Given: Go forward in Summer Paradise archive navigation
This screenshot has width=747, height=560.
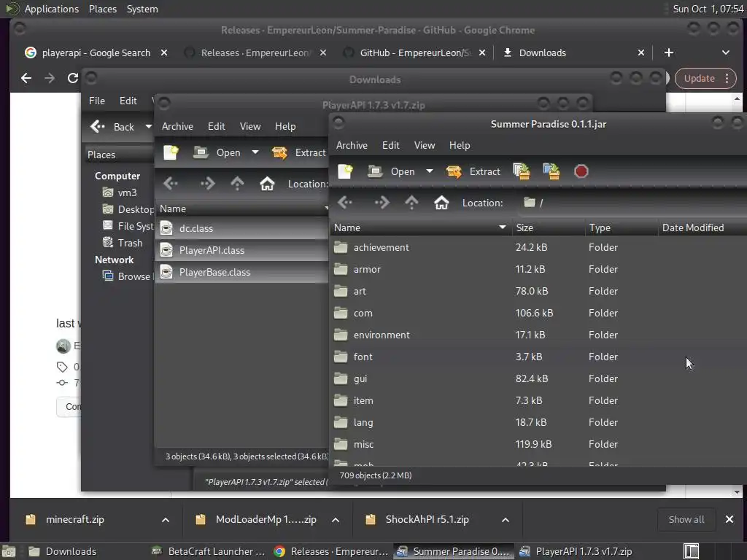Looking at the screenshot, I should pyautogui.click(x=381, y=203).
